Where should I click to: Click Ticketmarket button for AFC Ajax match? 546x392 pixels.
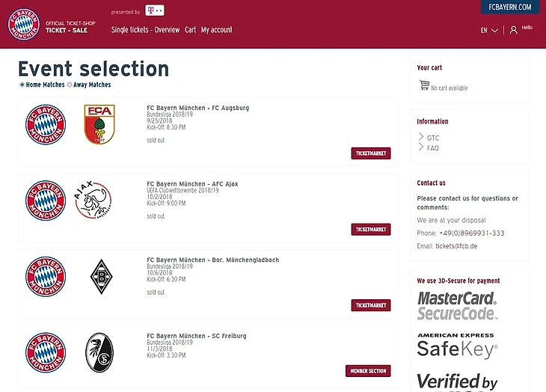point(371,230)
